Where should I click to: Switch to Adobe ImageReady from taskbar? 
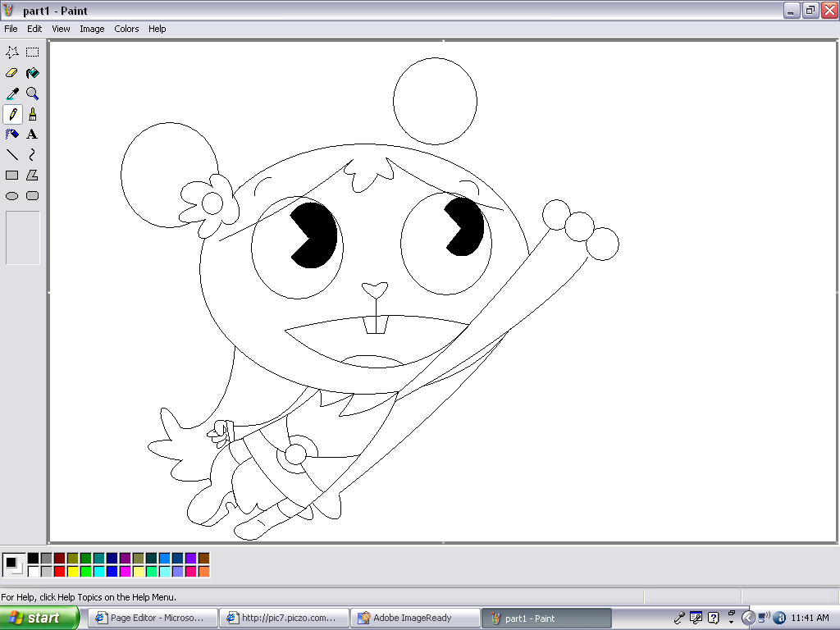coord(416,618)
